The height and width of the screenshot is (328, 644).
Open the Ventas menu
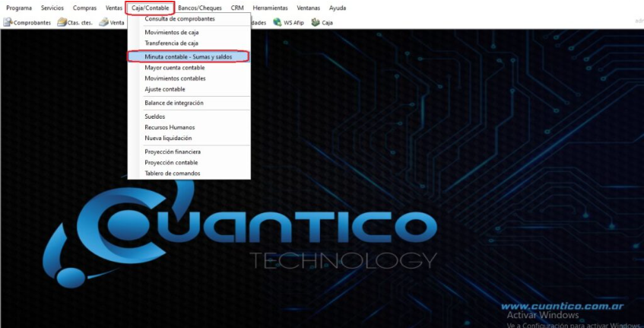click(114, 8)
